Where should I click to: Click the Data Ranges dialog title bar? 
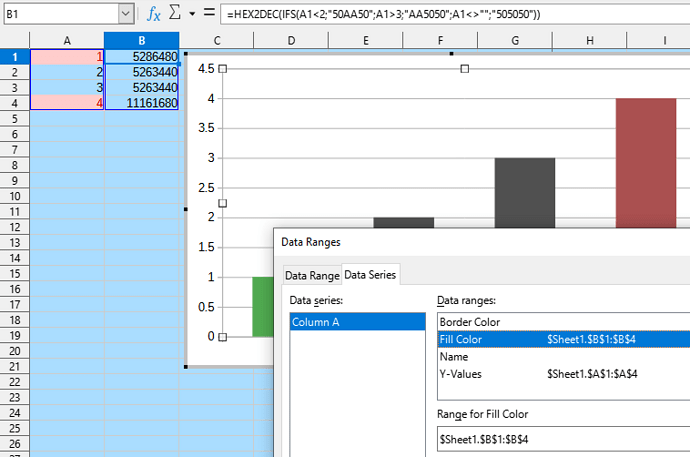(482, 242)
